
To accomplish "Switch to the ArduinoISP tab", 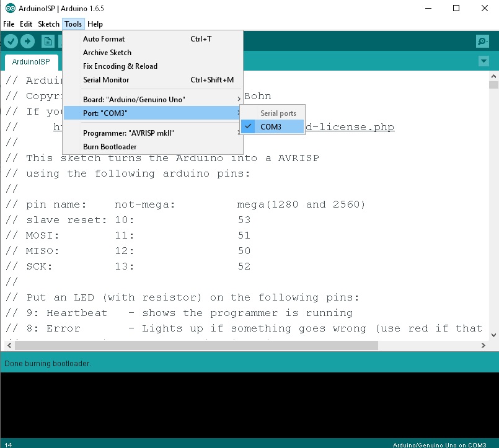I will click(31, 62).
